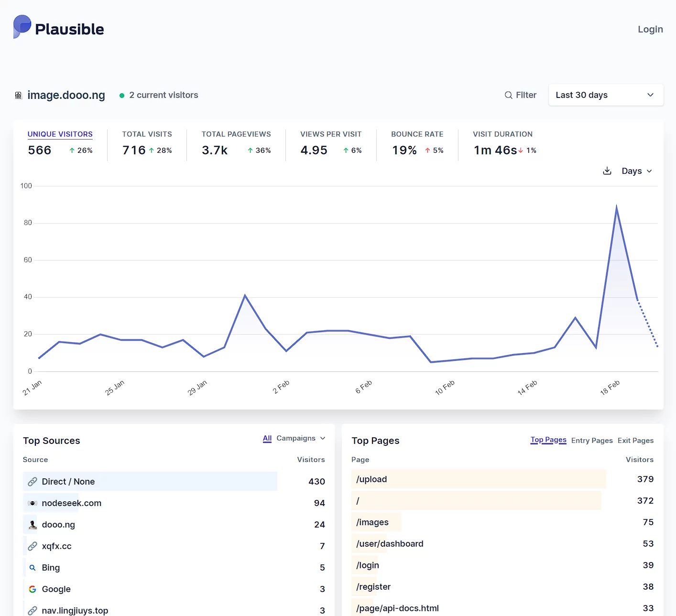Switch to the Entry Pages tab
Screen dimensions: 676x616
pyautogui.click(x=591, y=441)
